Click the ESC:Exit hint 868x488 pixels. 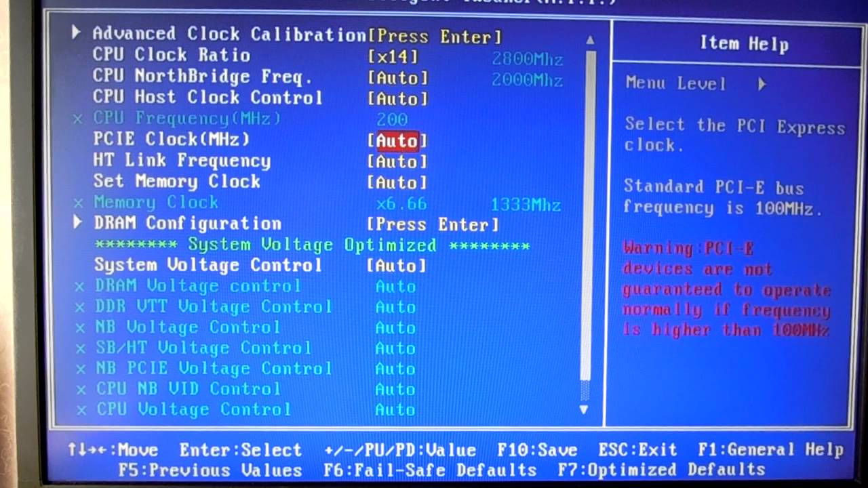[x=637, y=450]
